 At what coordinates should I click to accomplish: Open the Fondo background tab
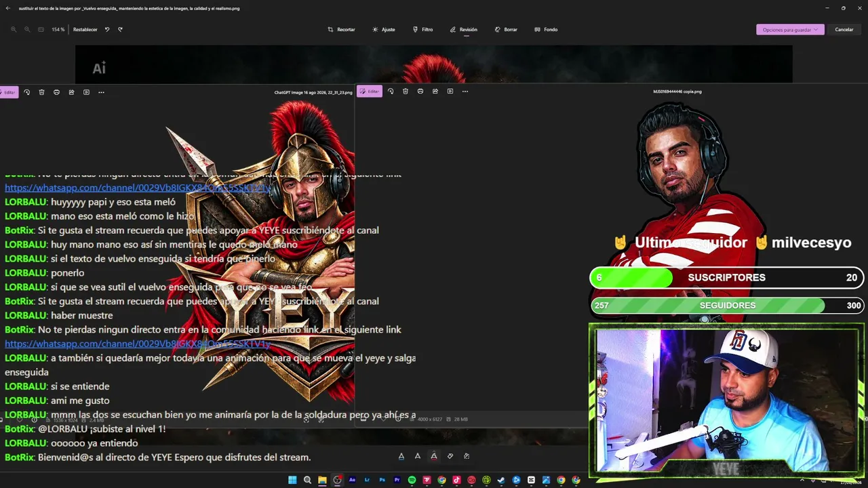(x=546, y=30)
